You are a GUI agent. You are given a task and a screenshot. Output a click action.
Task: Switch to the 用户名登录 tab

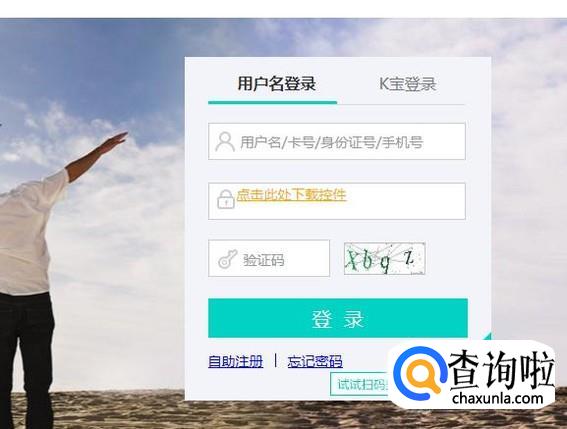point(277,84)
